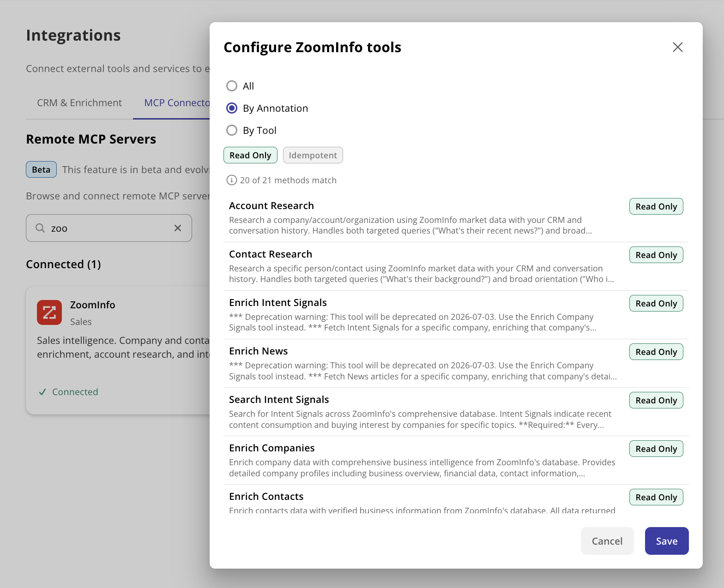This screenshot has height=588, width=724.
Task: Click the ZoomInfo logo icon
Action: tap(49, 312)
